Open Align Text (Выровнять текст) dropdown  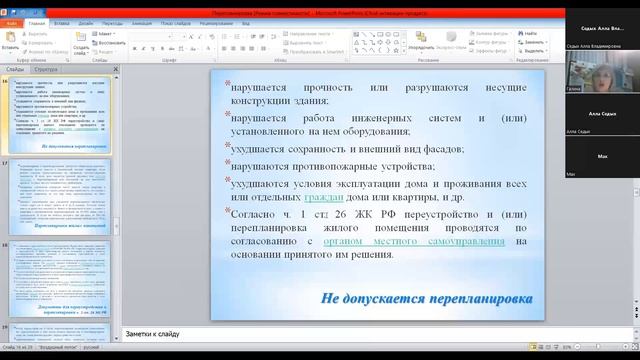pyautogui.click(x=304, y=43)
